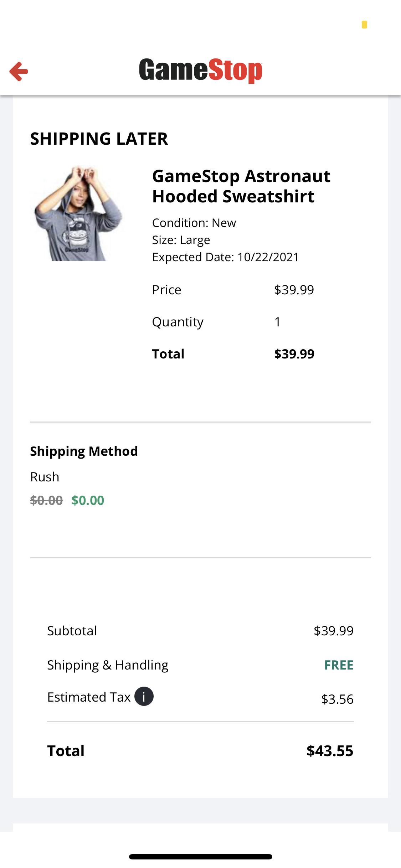This screenshot has width=401, height=868.
Task: Tap the Expected Date 10/22/2021 line
Action: 225,257
